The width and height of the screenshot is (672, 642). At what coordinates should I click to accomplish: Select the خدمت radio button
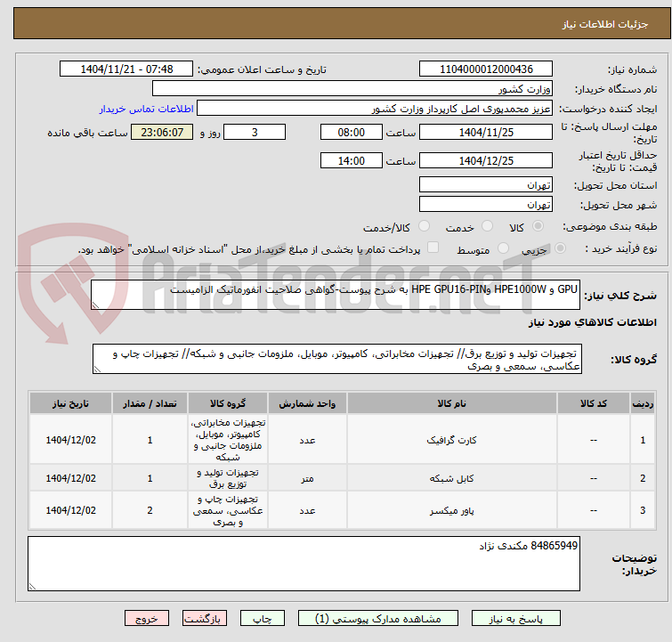[x=487, y=225]
